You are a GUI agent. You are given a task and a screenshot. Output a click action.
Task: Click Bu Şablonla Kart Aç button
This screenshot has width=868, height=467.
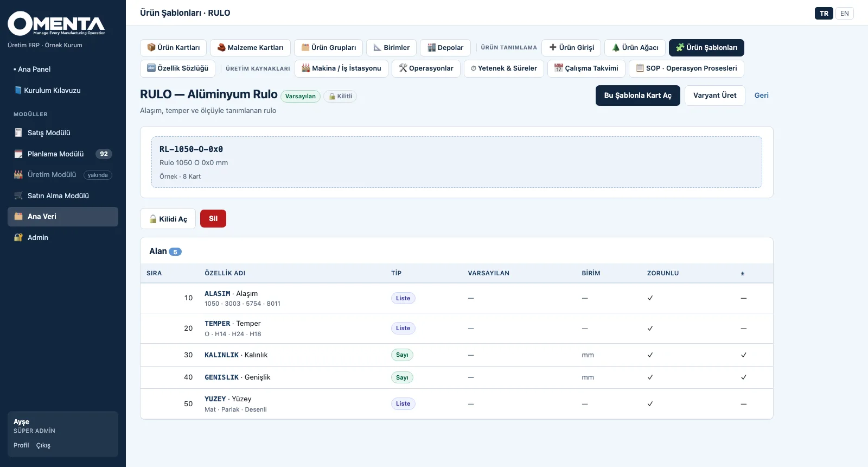pyautogui.click(x=638, y=96)
